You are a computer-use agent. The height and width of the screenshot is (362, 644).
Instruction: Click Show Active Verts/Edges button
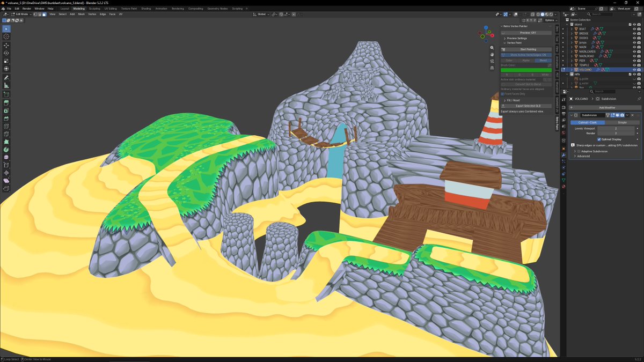coord(526,55)
